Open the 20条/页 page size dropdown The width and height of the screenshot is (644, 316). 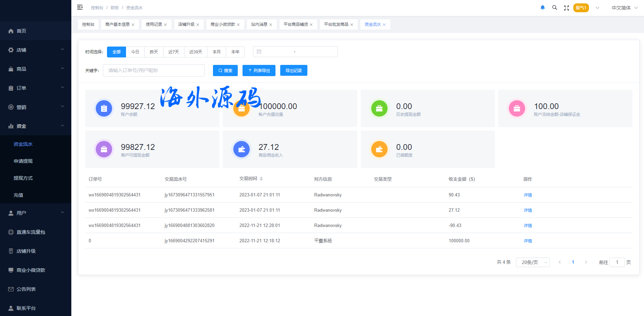pos(533,262)
